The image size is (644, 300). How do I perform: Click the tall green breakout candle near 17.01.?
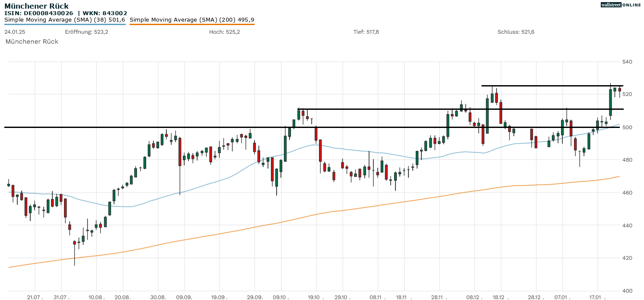(x=611, y=102)
